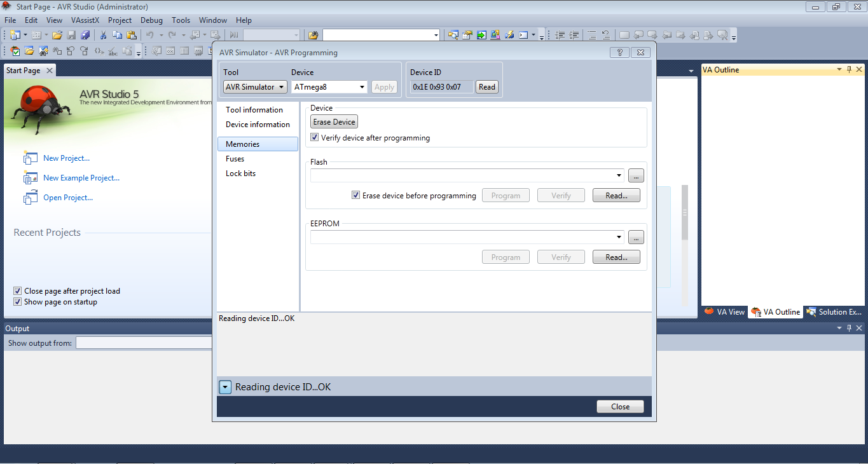The image size is (868, 464).
Task: Click the Open File folder toolbar icon
Action: (57, 35)
